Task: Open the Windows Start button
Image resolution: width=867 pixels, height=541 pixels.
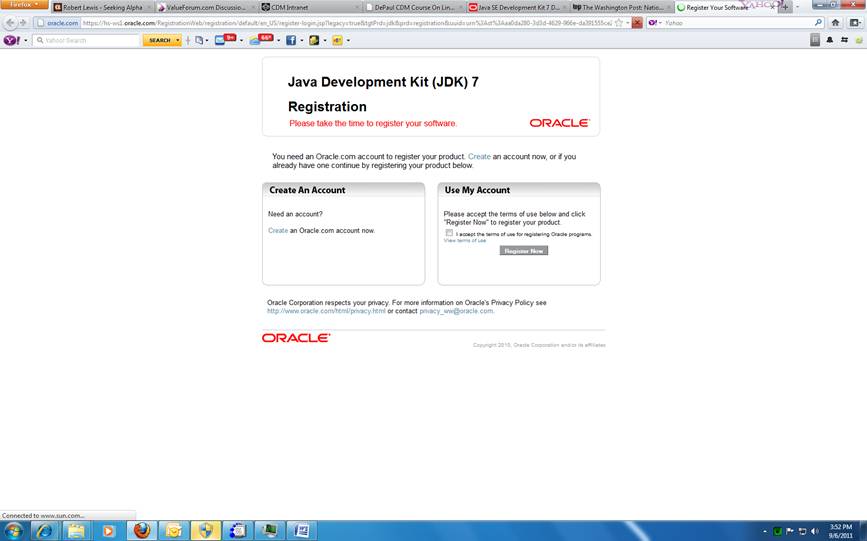Action: coord(13,531)
